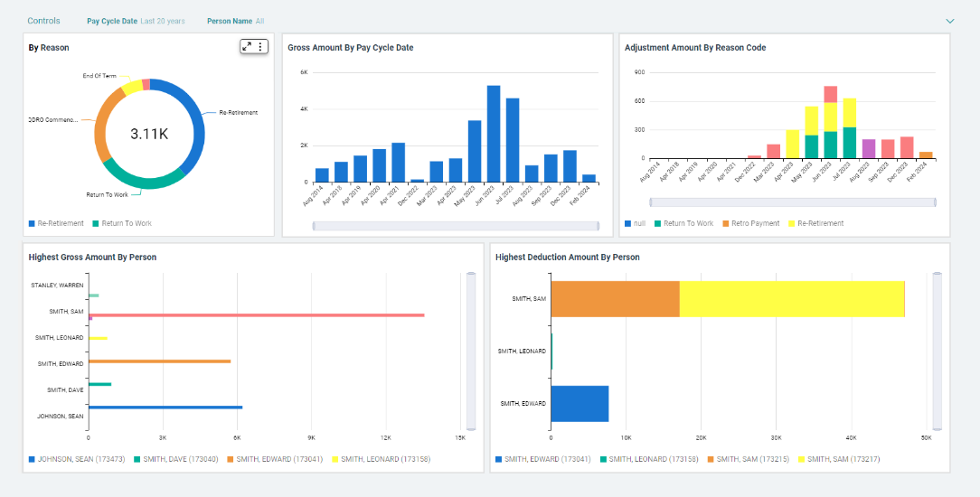
Task: Collapse the Controls bar with the chevron
Action: [x=950, y=21]
